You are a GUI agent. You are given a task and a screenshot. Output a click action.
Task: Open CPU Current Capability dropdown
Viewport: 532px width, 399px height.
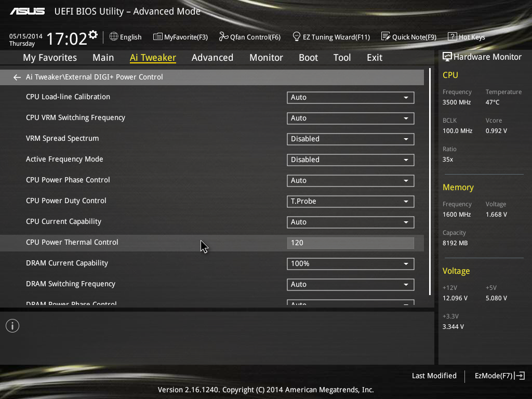click(351, 222)
